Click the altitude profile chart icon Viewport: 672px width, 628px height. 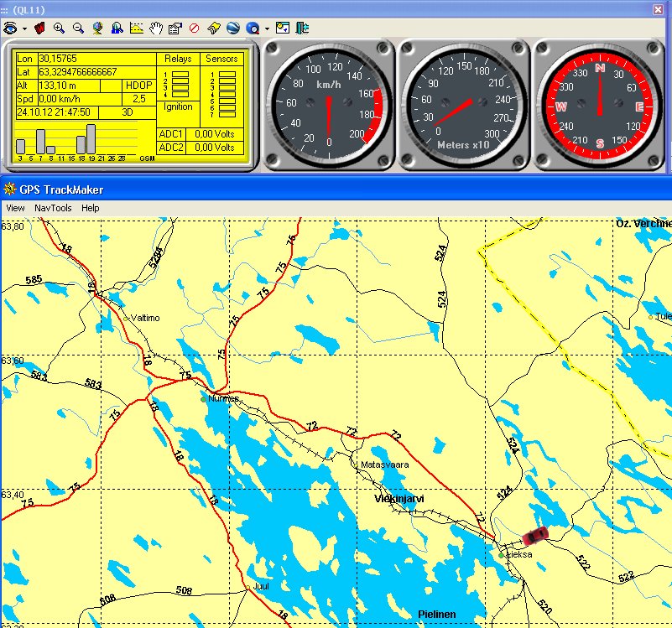pos(137,28)
